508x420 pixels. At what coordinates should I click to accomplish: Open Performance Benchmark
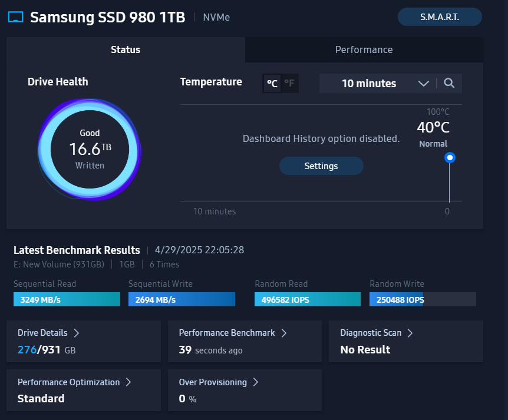[245, 341]
